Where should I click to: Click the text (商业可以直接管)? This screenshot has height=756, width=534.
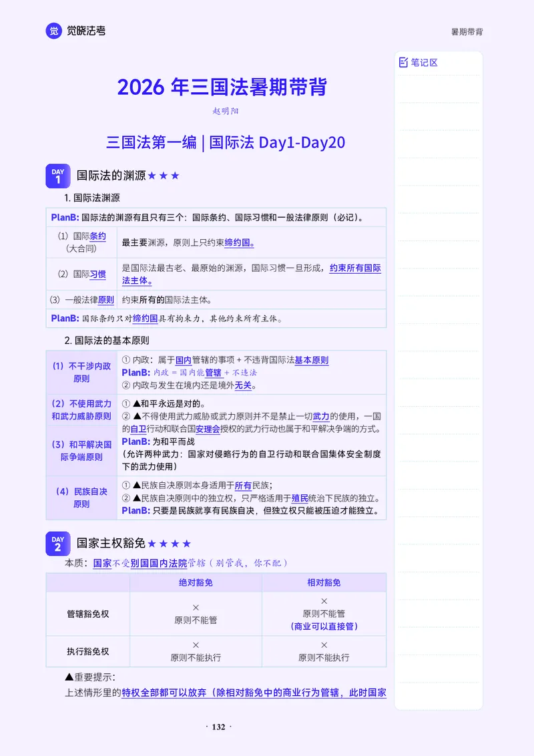pos(324,626)
